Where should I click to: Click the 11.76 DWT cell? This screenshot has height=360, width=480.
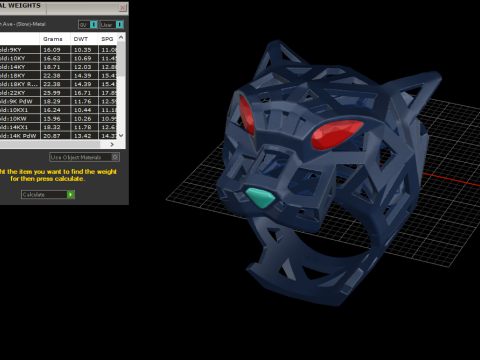click(x=85, y=101)
